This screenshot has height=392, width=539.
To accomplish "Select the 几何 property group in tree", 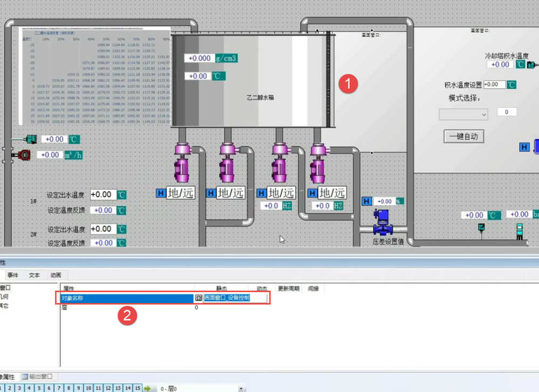I will point(4,297).
